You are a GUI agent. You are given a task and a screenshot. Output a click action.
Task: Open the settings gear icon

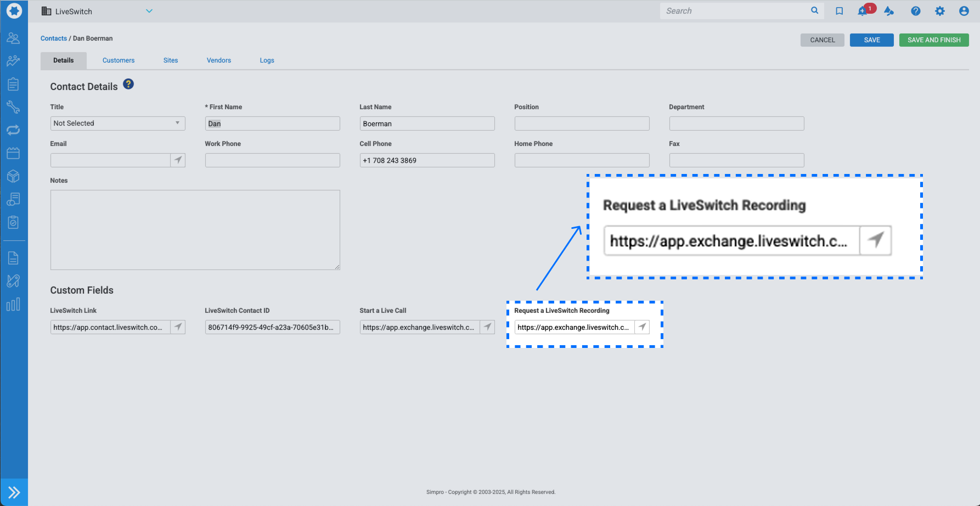(x=939, y=11)
